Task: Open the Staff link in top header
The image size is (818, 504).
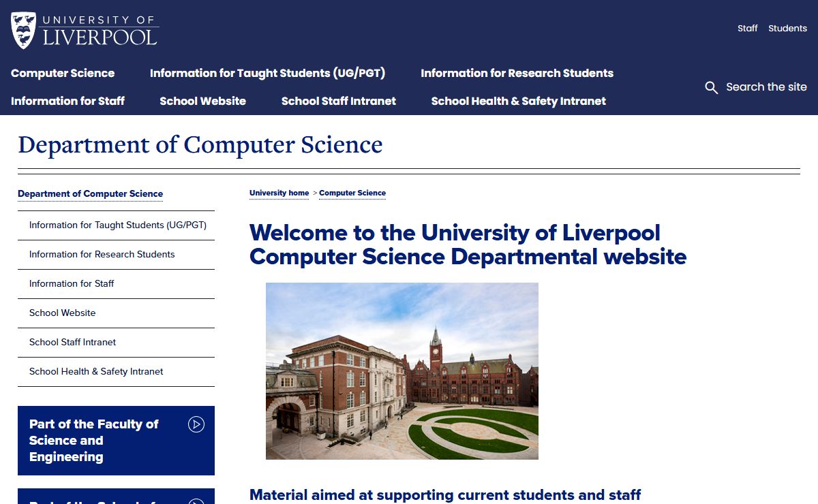Action: tap(747, 28)
